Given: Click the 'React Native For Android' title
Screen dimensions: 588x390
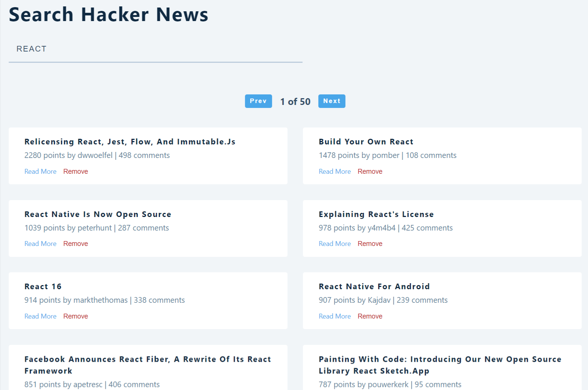Looking at the screenshot, I should pos(374,287).
